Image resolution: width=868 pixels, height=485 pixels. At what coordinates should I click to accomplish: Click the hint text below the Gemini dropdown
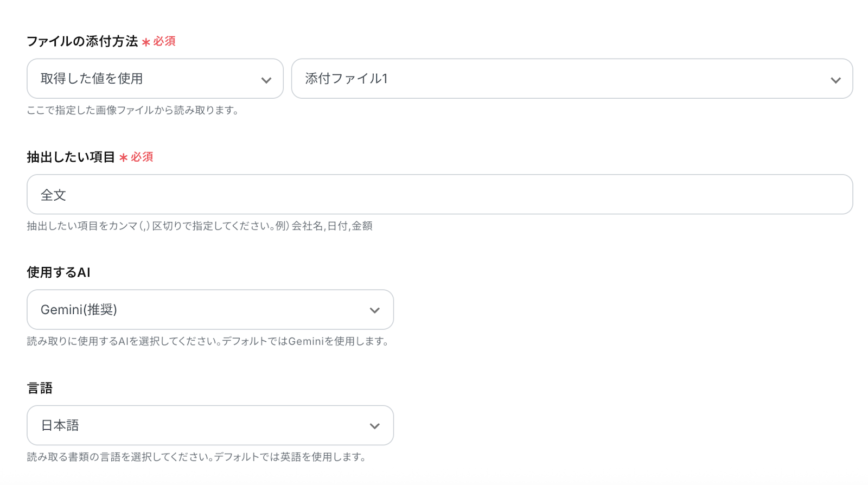click(208, 341)
